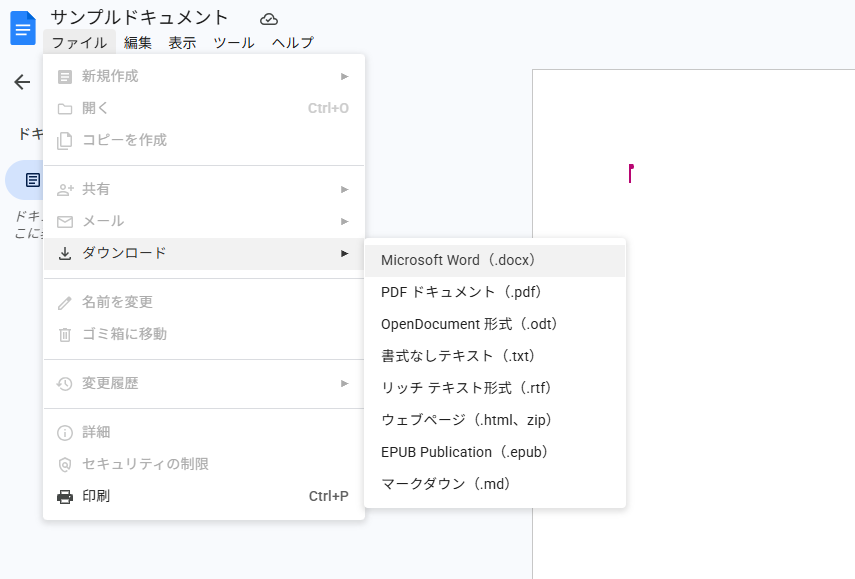
Task: Open the 編集 menu
Action: click(138, 43)
